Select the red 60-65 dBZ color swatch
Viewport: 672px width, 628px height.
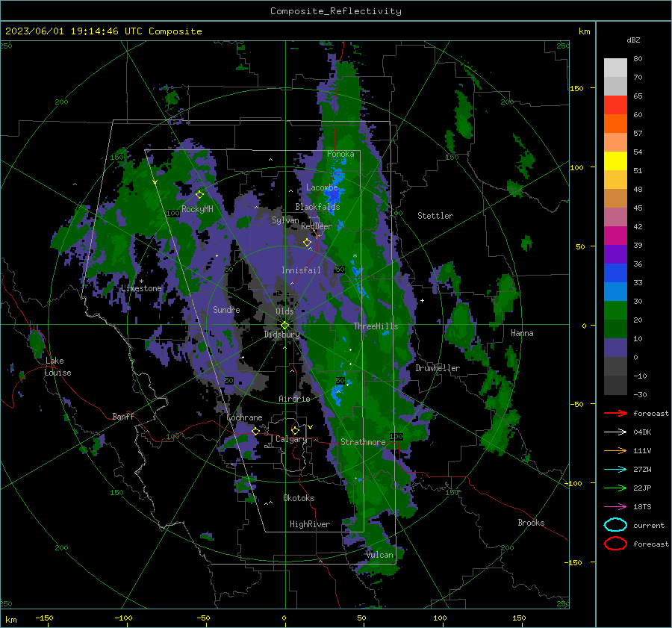coord(615,105)
